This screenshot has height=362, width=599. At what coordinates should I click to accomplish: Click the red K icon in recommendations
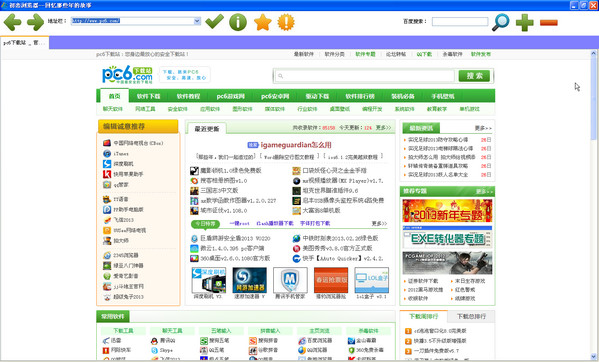(x=107, y=174)
